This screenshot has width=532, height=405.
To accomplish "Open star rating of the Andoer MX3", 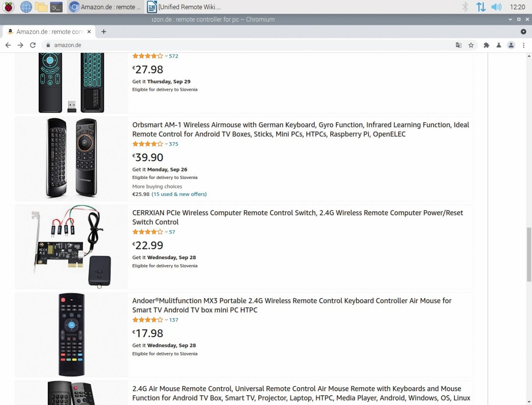I will 148,320.
